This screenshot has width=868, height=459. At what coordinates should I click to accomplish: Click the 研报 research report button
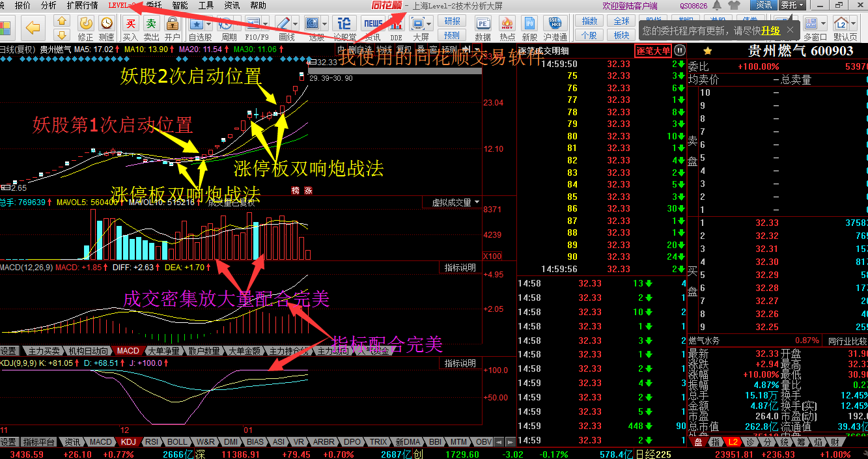(x=452, y=21)
